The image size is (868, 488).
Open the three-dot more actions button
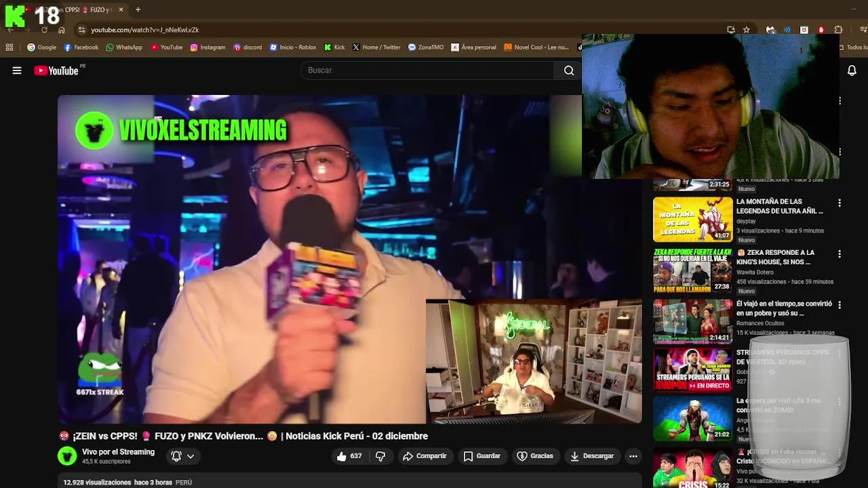coord(633,456)
